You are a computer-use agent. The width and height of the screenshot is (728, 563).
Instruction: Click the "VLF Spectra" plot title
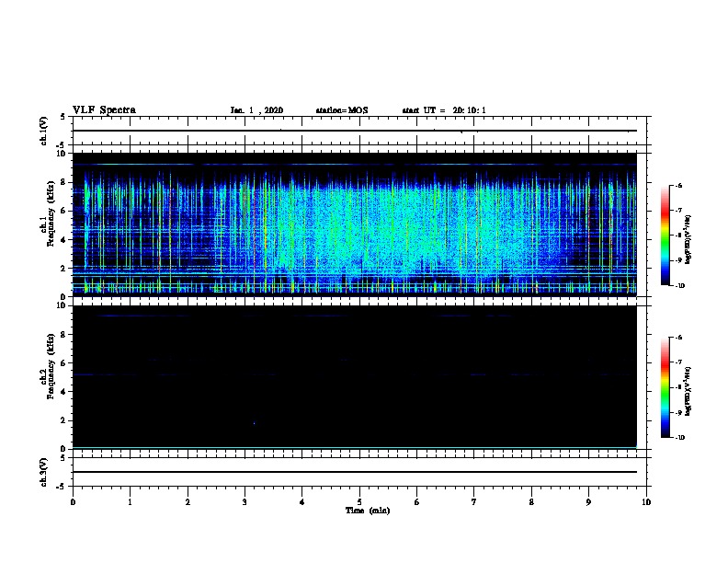pyautogui.click(x=104, y=110)
